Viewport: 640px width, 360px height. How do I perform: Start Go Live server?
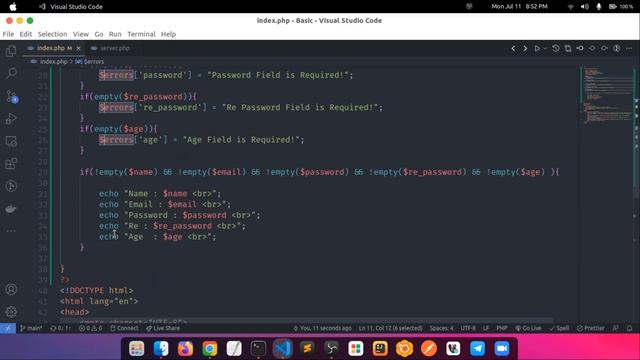click(x=528, y=328)
